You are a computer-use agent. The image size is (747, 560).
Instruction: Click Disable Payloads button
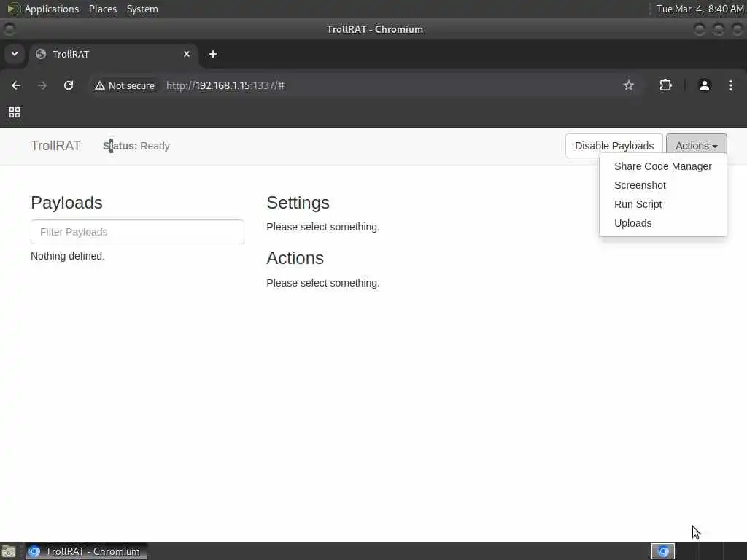(614, 146)
